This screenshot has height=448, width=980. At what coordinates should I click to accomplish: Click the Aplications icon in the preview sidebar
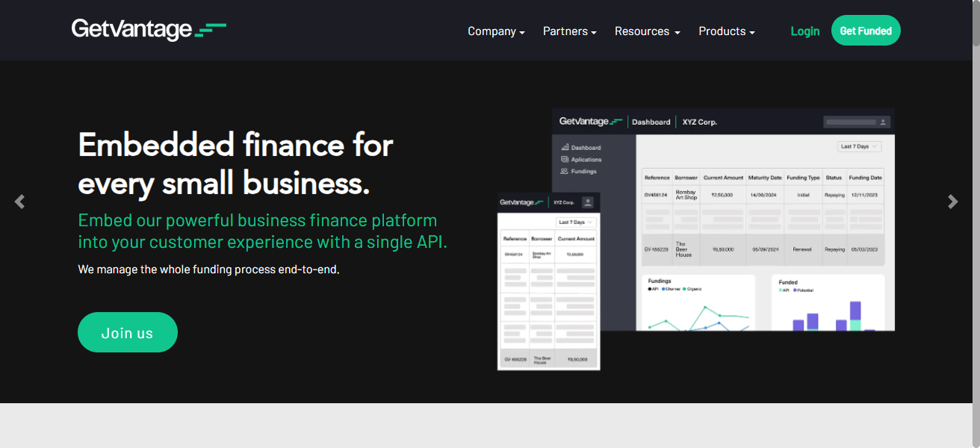point(565,159)
